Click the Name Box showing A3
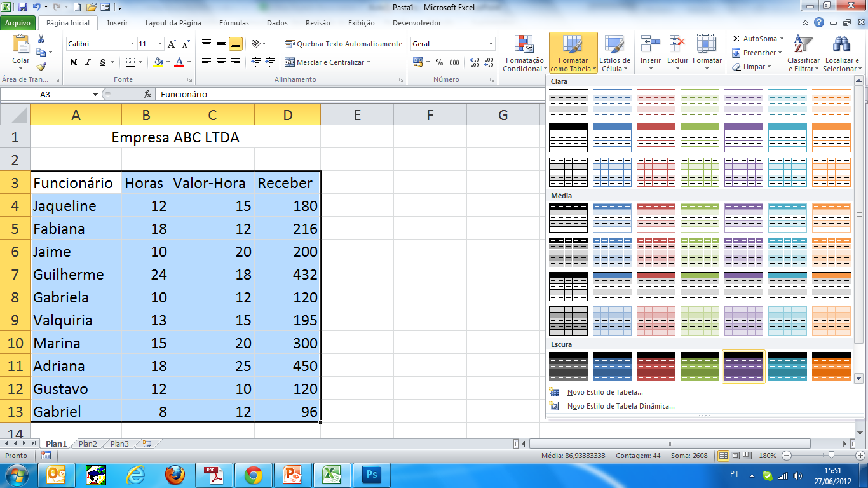This screenshot has height=488, width=868. coord(46,94)
